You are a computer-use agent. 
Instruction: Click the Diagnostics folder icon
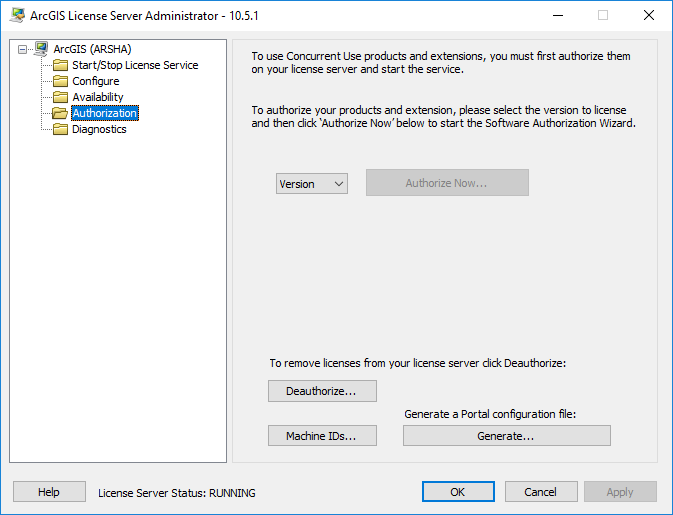(61, 129)
